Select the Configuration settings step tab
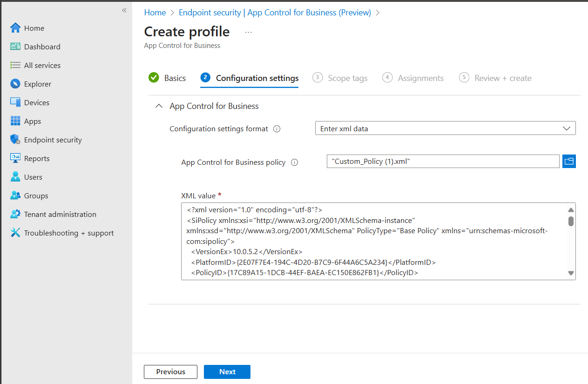588x384 pixels. click(x=250, y=78)
